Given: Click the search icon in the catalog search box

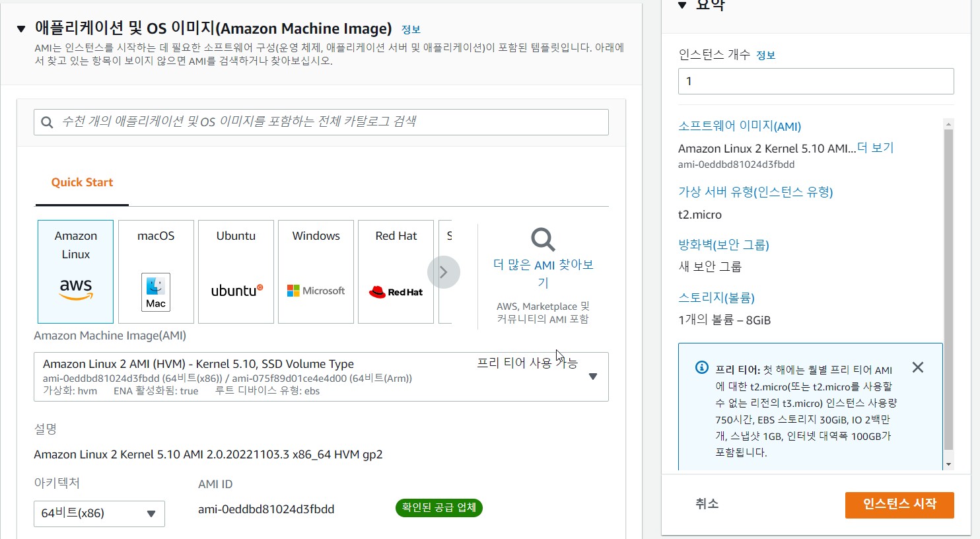Looking at the screenshot, I should tap(47, 122).
